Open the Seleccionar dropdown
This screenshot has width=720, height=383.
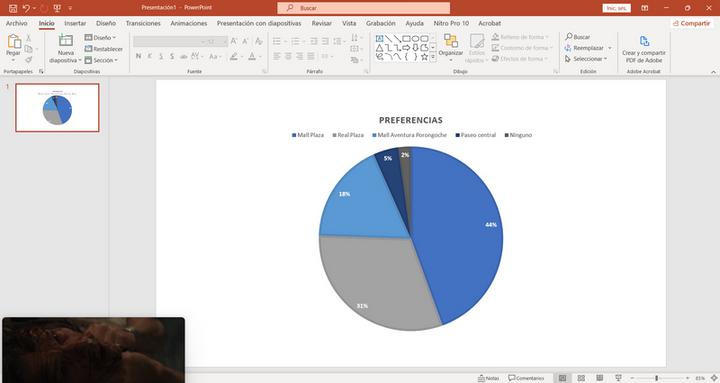point(586,59)
